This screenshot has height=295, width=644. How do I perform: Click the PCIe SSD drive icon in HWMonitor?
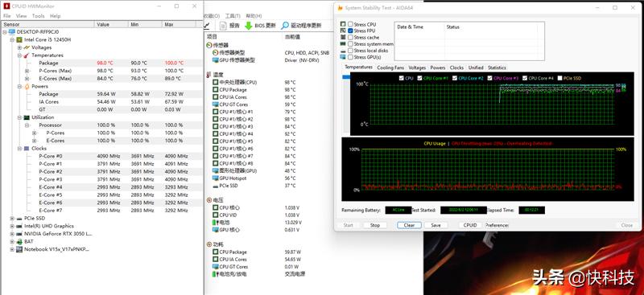tap(19, 219)
